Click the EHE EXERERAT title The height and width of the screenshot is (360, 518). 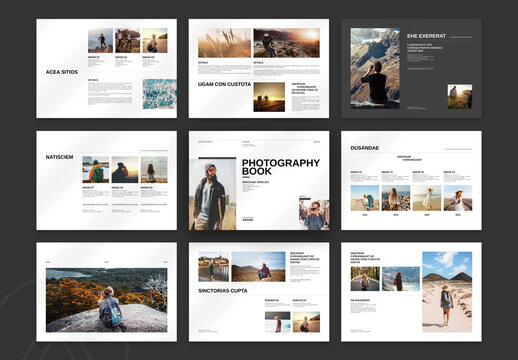click(426, 36)
